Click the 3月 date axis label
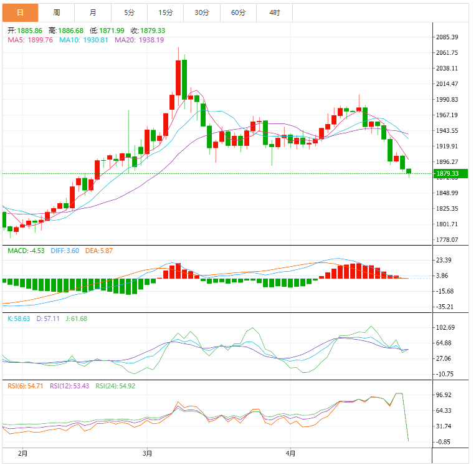 (148, 454)
